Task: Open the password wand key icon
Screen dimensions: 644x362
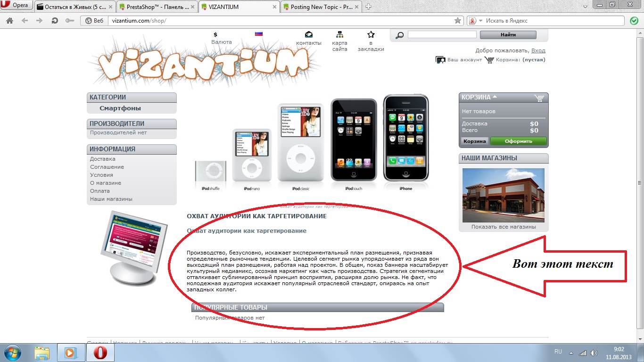Action: [70, 21]
